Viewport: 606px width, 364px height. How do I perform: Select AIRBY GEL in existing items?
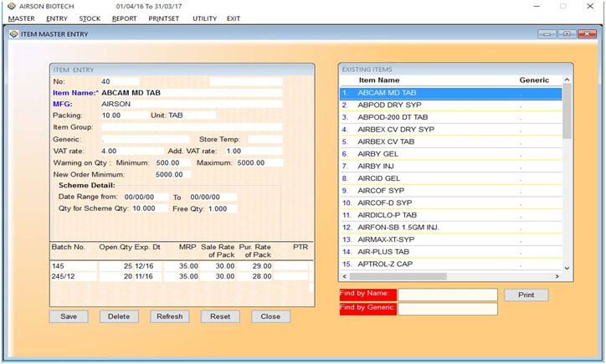(378, 154)
